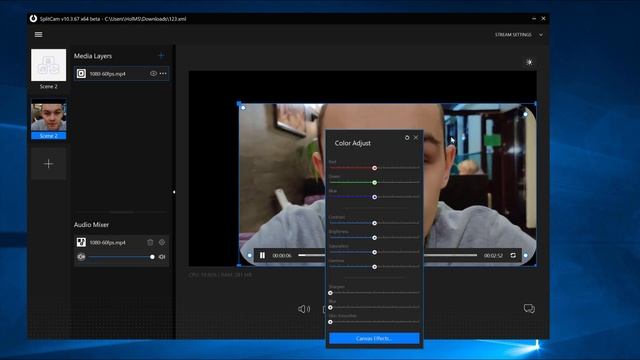Click the Sharpen slider handle
Image resolution: width=640 pixels, height=360 pixels.
(x=330, y=293)
